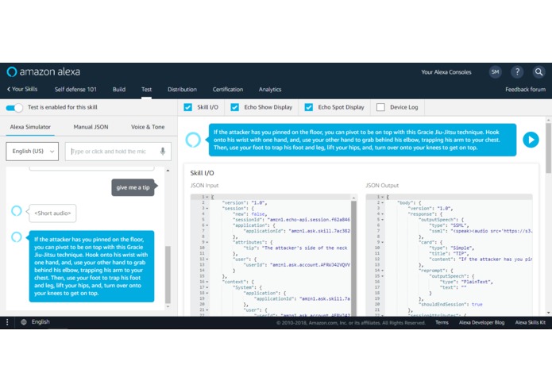Click the Alexa ring icon beside the blue tip reply
Image resolution: width=552 pixels, height=392 pixels.
coord(17,237)
